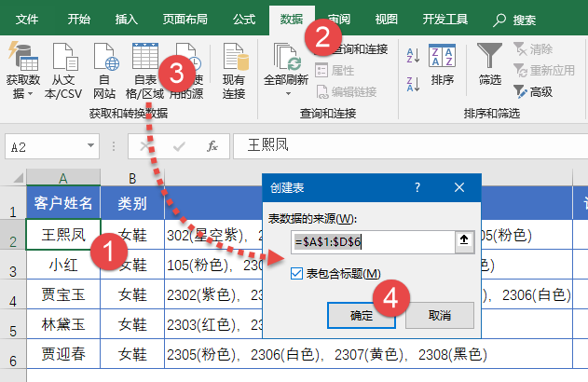Click Properties (属性) in Queries group
Viewport: 588px width, 382px height.
pyautogui.click(x=335, y=70)
